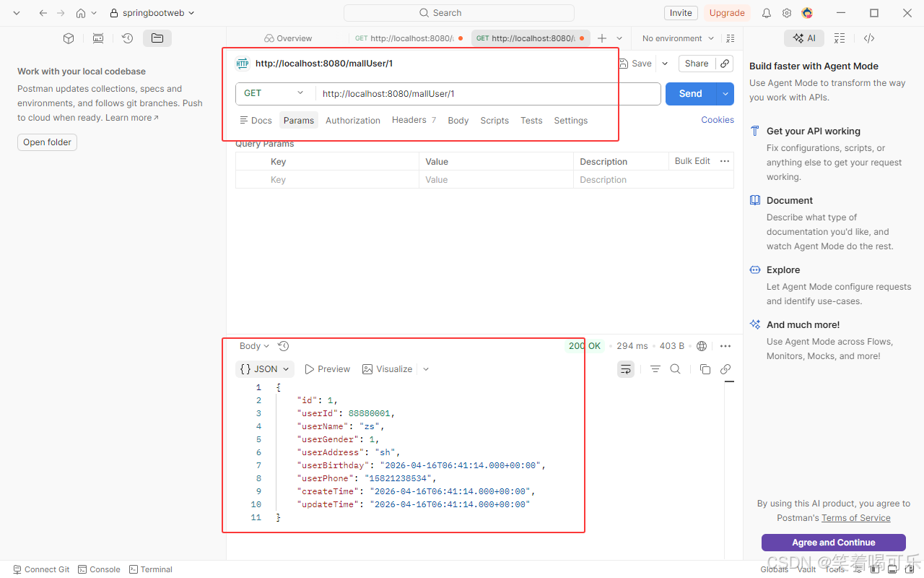This screenshot has width=924, height=578.
Task: Open Collections in the sidebar
Action: pos(69,38)
